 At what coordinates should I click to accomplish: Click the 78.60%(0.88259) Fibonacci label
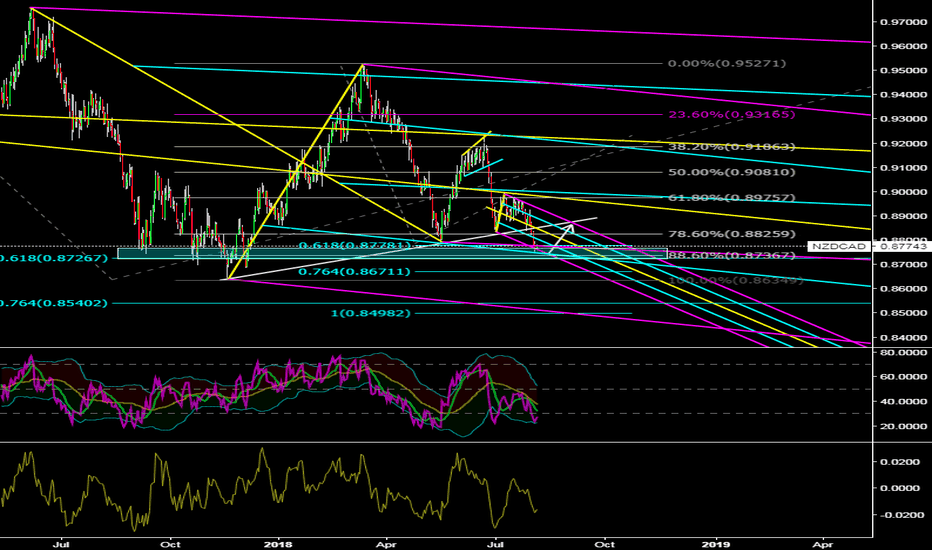pyautogui.click(x=732, y=234)
